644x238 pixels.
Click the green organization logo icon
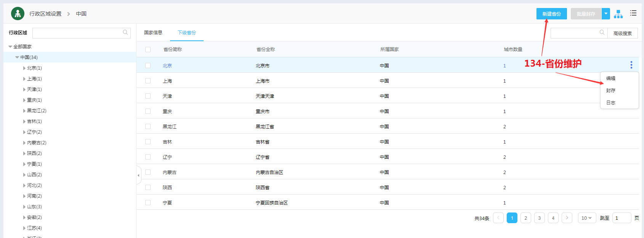18,14
